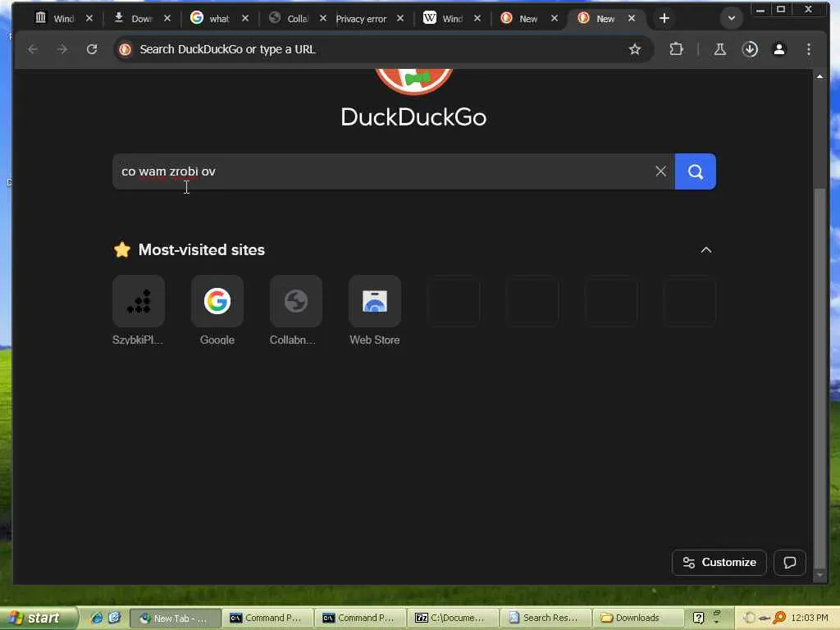Close the 'what' Google tab

pyautogui.click(x=244, y=18)
